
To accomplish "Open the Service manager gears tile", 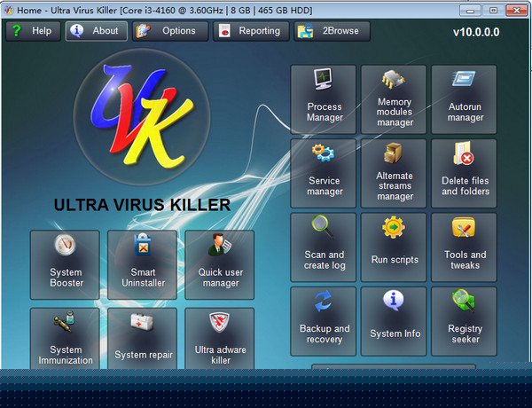I will coord(324,173).
